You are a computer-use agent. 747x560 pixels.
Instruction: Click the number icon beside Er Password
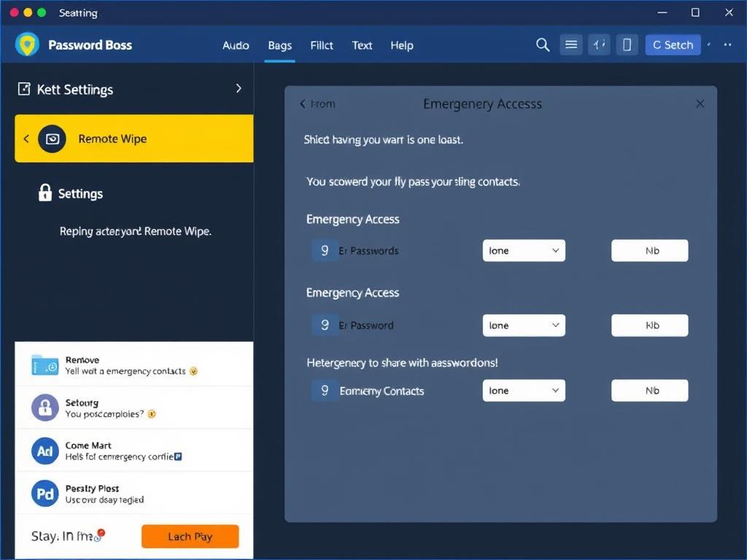[325, 325]
